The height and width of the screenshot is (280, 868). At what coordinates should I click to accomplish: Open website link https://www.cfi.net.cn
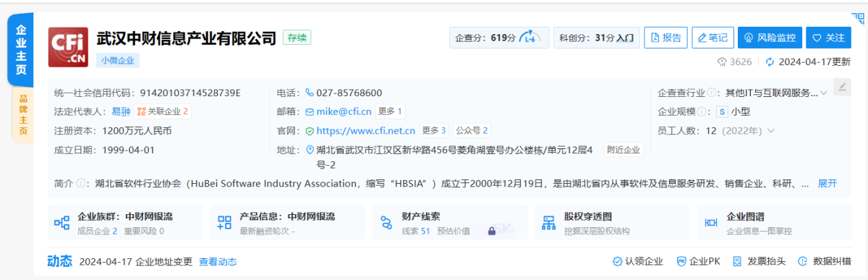pyautogui.click(x=366, y=131)
